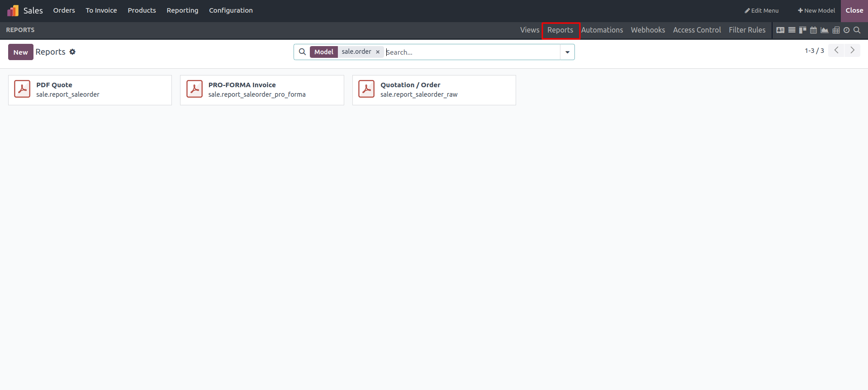The width and height of the screenshot is (868, 390).
Task: Click the REPORTS breadcrumb label
Action: (x=20, y=30)
